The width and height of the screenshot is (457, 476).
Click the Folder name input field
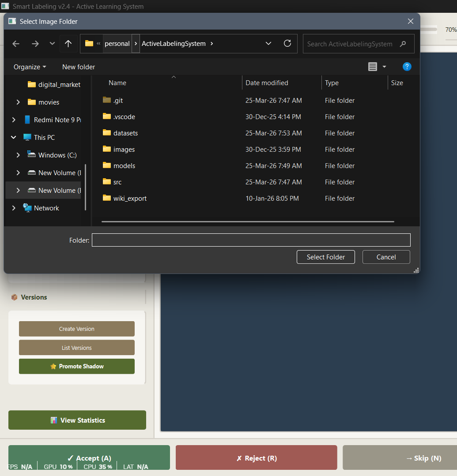click(x=251, y=240)
